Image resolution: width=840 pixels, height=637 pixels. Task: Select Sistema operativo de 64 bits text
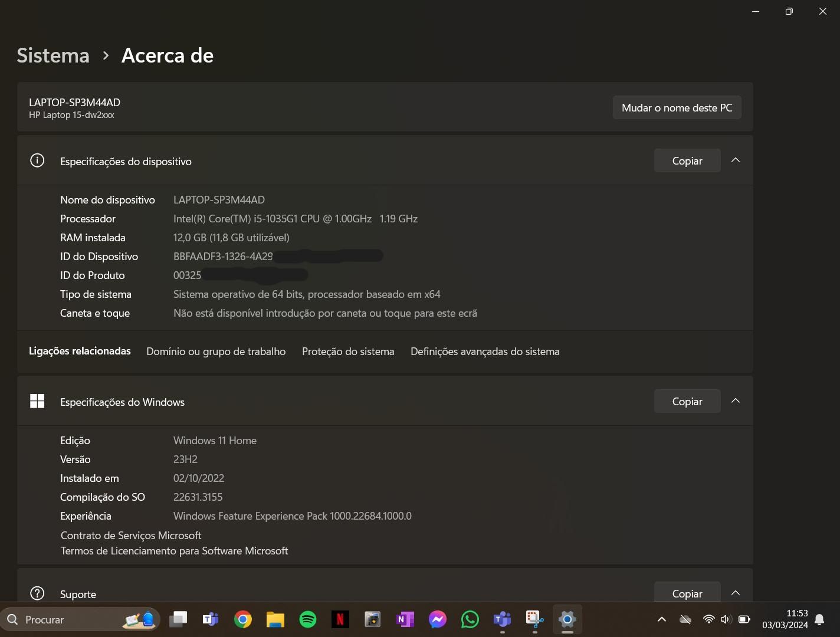[307, 294]
